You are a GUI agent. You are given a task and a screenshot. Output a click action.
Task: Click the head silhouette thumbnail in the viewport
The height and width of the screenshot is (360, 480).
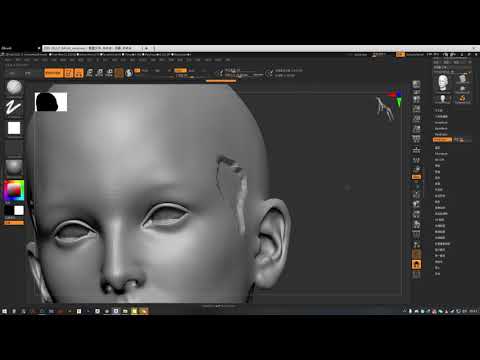(x=51, y=102)
